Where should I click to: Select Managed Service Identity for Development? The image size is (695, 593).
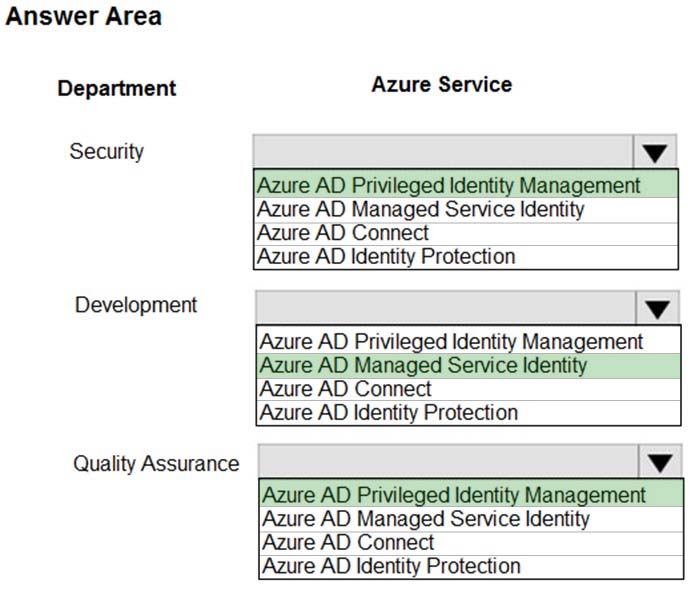click(x=469, y=366)
